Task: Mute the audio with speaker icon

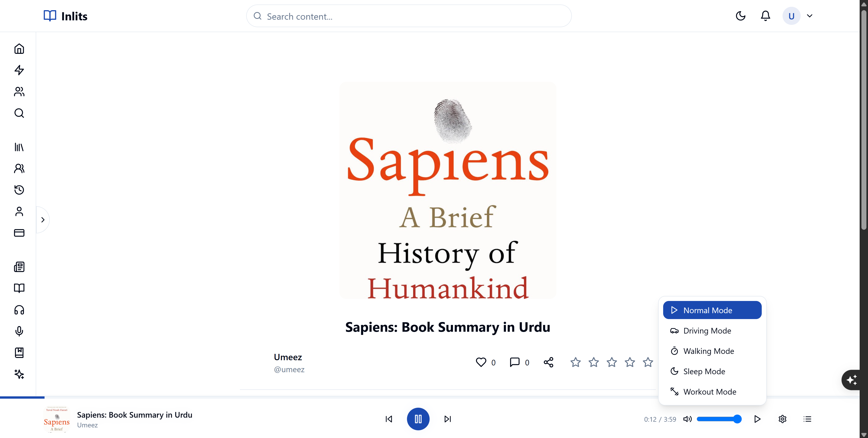Action: tap(687, 419)
